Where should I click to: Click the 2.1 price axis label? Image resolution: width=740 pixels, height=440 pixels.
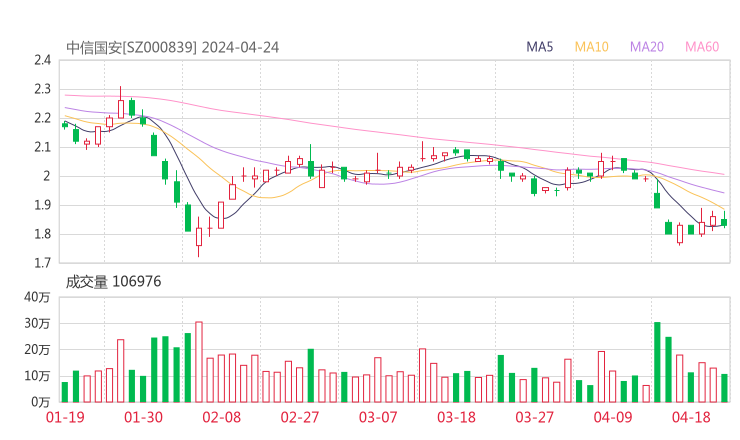(42, 147)
